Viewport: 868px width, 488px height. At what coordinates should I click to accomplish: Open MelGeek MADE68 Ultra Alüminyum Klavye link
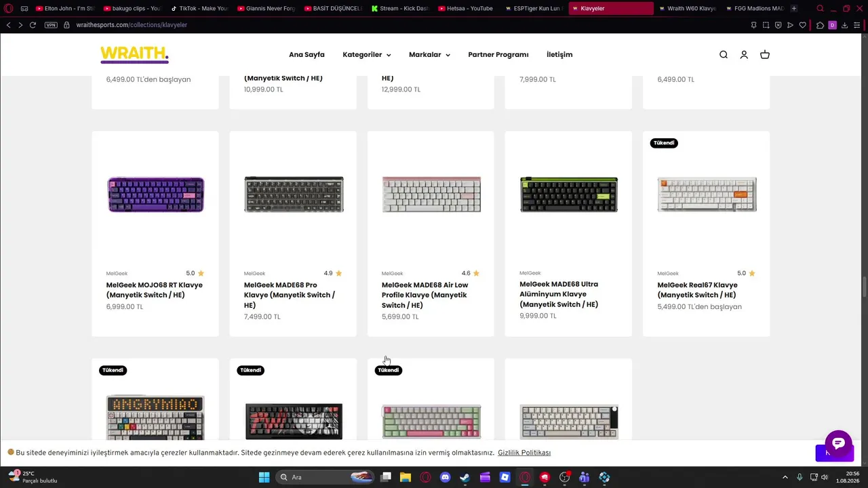tap(559, 294)
